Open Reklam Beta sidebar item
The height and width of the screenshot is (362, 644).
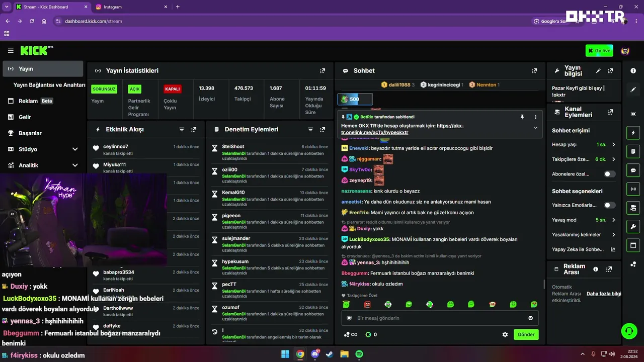43,101
